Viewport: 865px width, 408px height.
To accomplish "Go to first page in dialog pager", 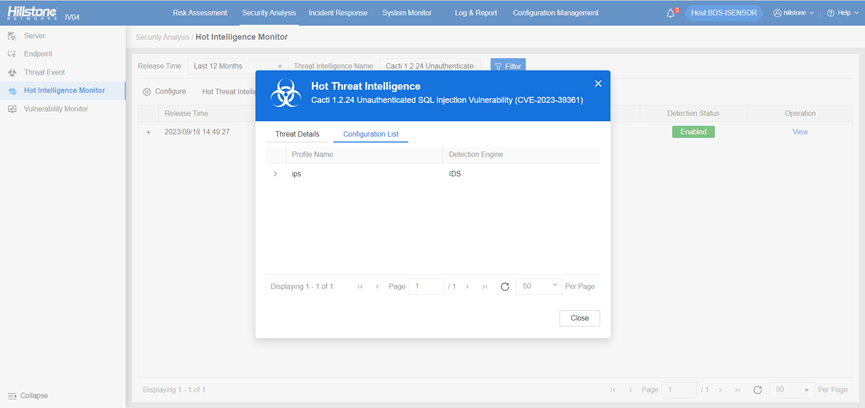I will (360, 287).
